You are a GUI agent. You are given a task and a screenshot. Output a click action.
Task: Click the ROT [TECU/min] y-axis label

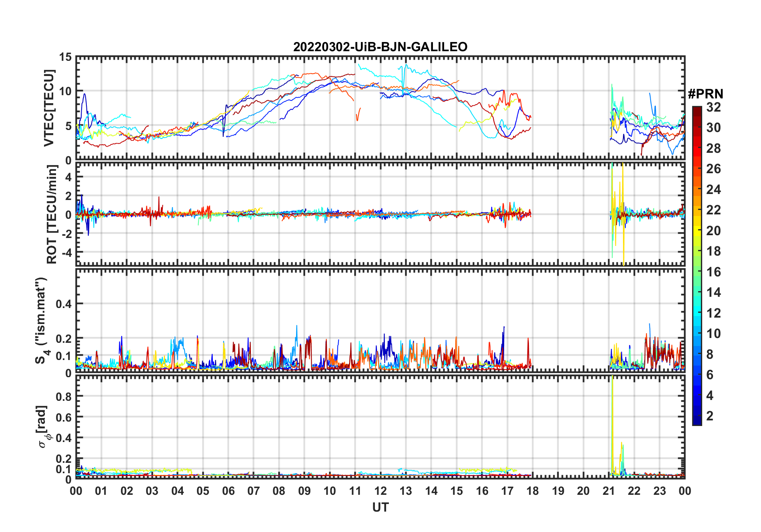click(x=52, y=214)
